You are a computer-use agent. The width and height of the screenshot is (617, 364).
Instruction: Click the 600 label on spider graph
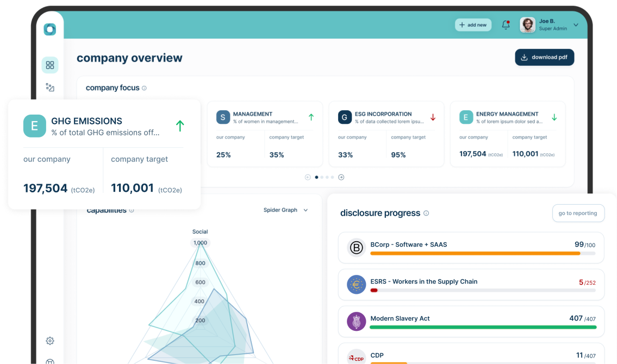tap(200, 283)
